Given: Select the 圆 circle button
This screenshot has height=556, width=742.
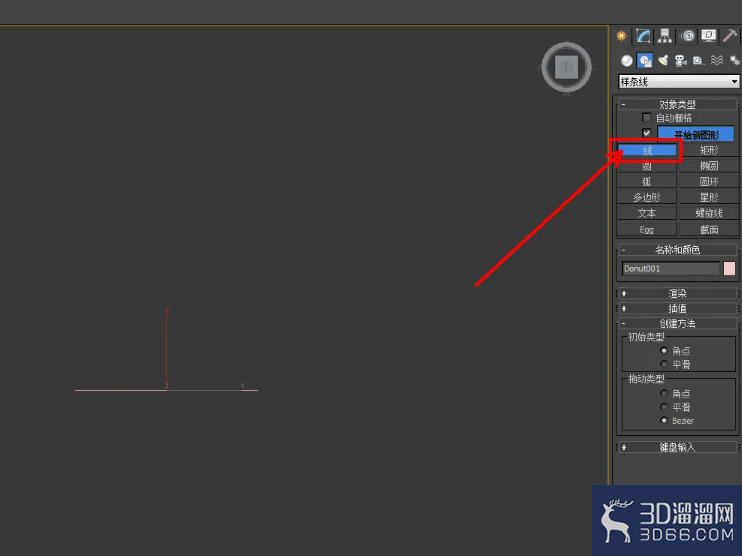Looking at the screenshot, I should [x=647, y=166].
